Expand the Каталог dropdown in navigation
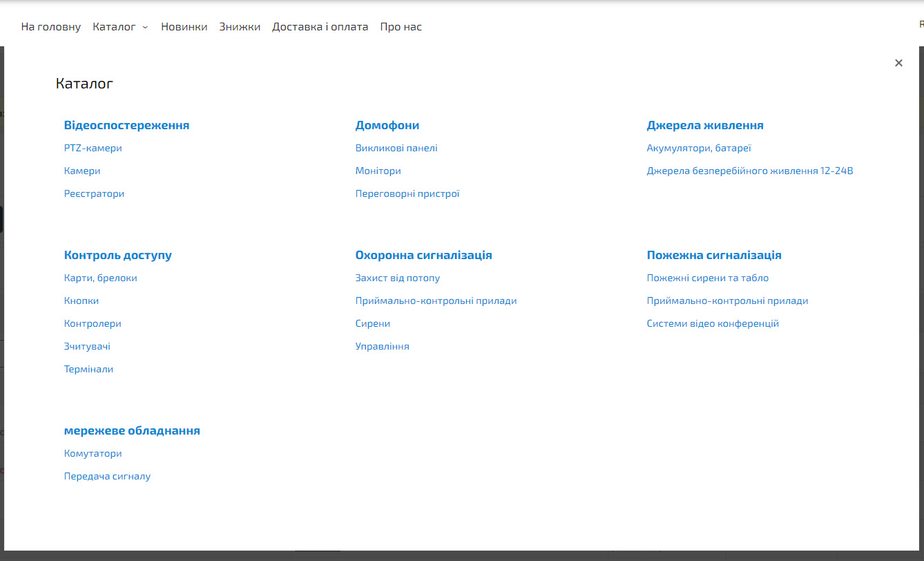 (120, 27)
